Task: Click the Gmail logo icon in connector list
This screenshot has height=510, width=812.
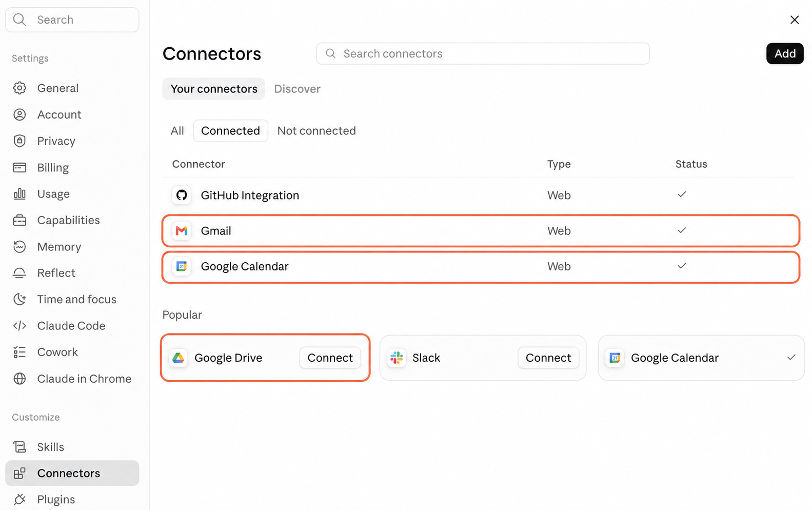Action: point(182,231)
